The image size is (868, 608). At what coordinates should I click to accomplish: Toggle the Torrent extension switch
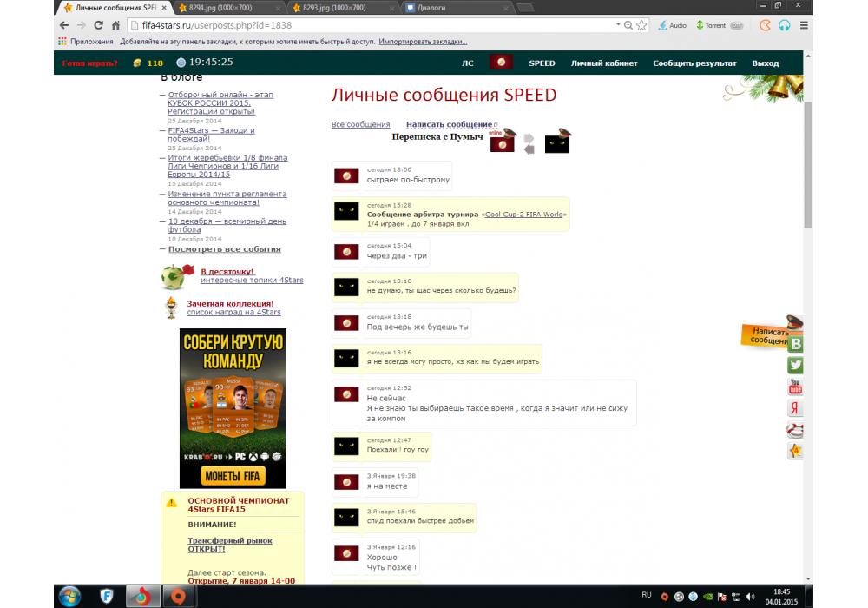[736, 25]
